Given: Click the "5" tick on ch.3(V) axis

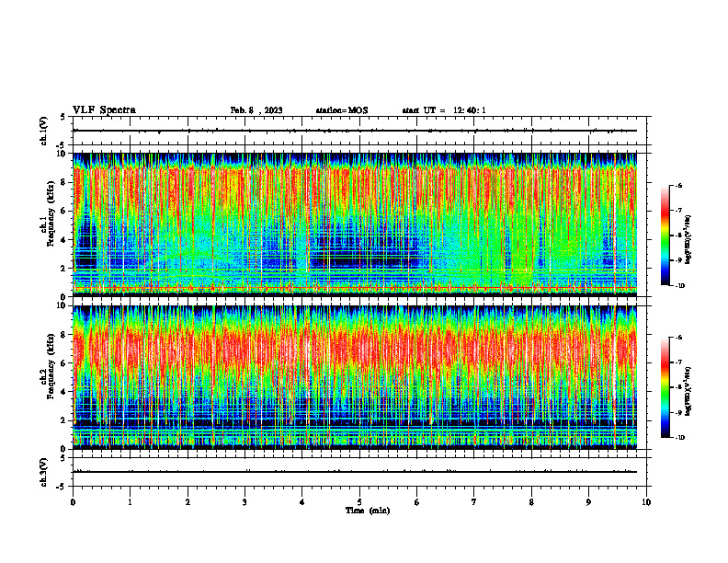Looking at the screenshot, I should [63, 458].
